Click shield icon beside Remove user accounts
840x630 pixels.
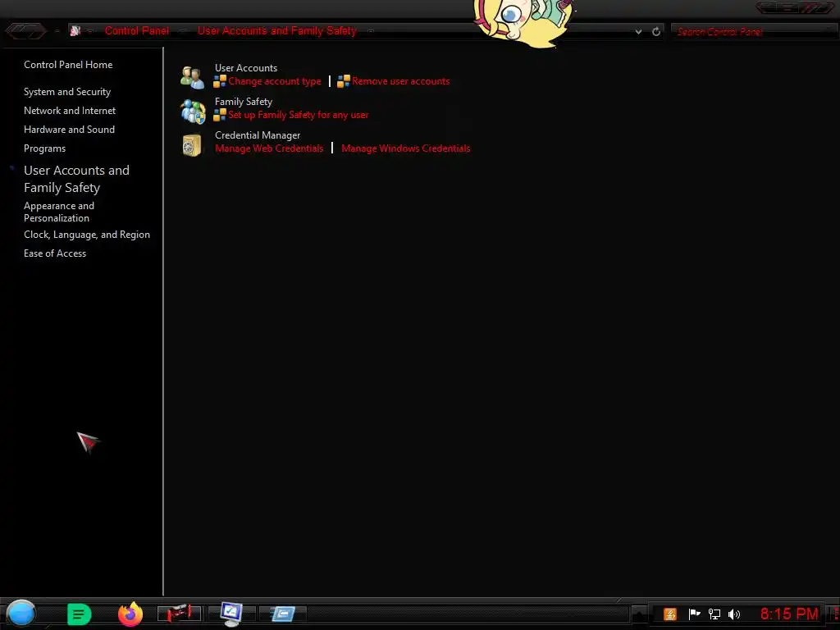(x=344, y=81)
